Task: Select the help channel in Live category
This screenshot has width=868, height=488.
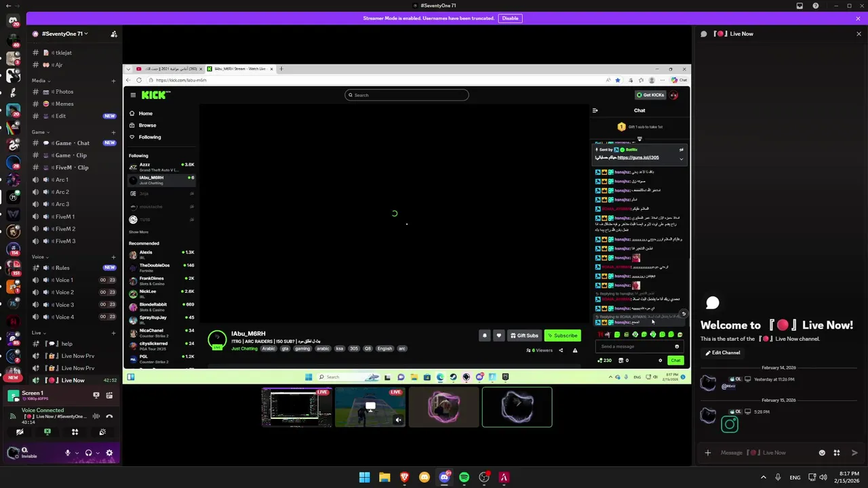Action: (x=73, y=344)
